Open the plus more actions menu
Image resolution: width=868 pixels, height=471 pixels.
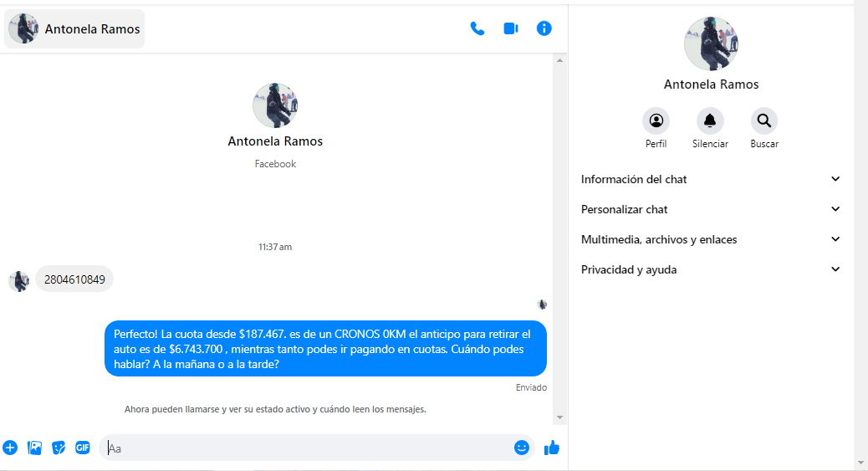[x=10, y=448]
